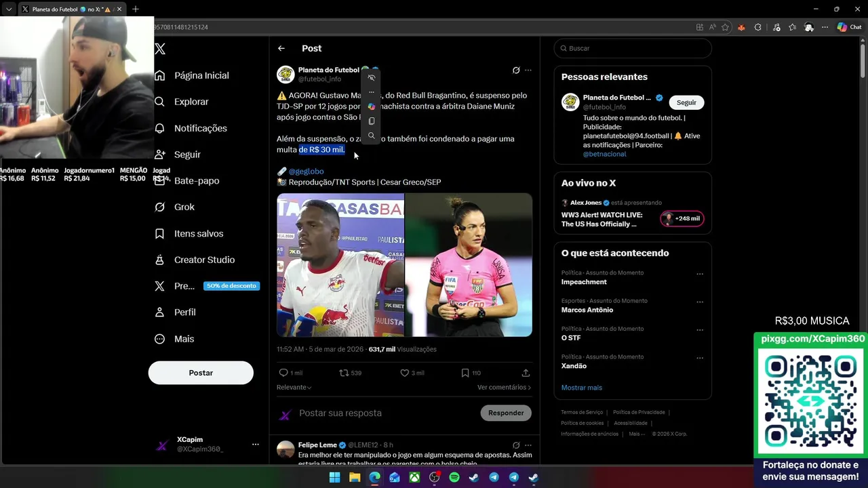The width and height of the screenshot is (868, 488).
Task: Click copy icon in mini toolbar
Action: tap(371, 121)
